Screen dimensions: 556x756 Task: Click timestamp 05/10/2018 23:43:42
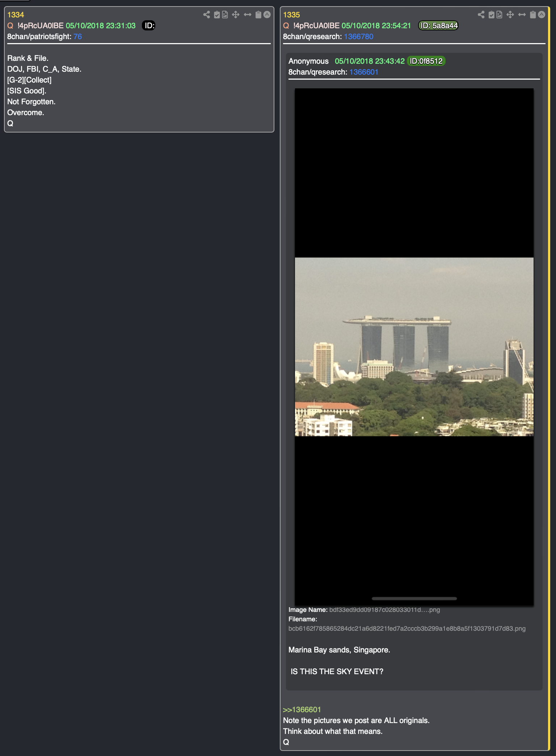pos(370,61)
